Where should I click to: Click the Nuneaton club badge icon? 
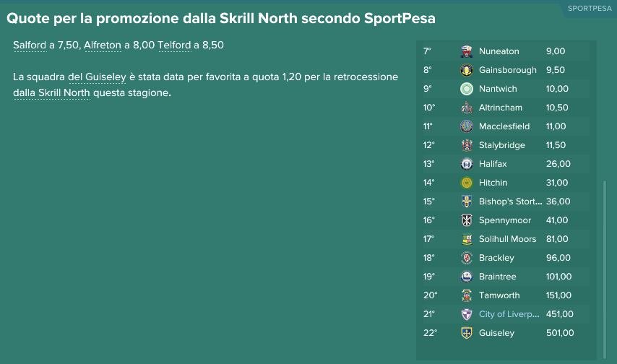point(466,51)
